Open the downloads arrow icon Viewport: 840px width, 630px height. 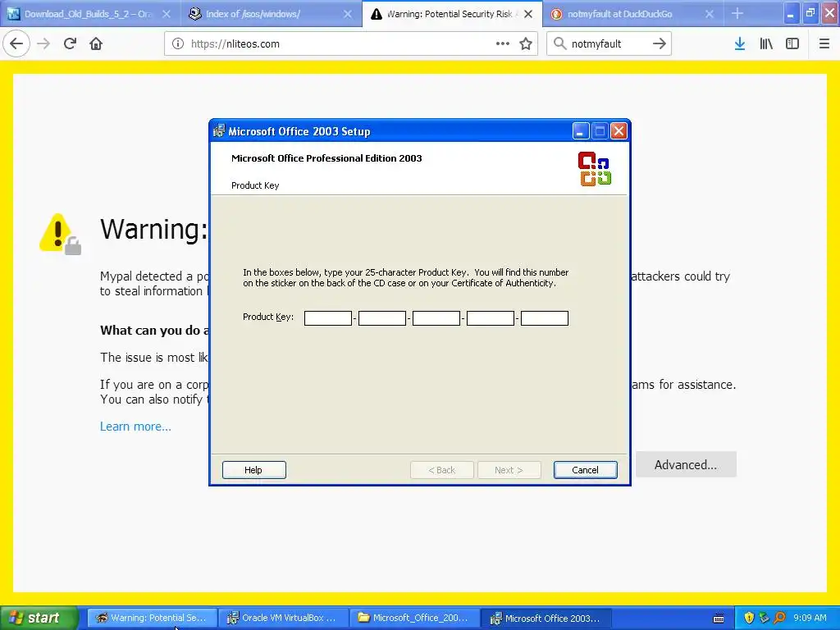pos(740,44)
